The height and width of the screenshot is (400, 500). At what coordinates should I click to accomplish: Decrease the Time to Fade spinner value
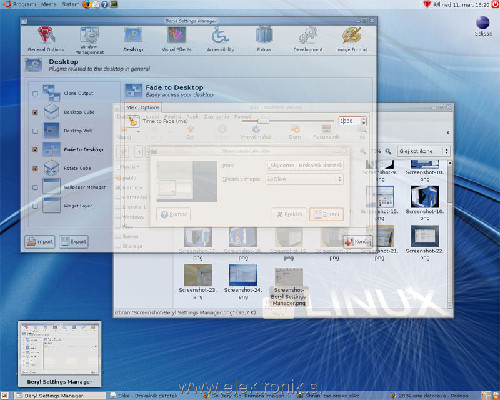[364, 123]
